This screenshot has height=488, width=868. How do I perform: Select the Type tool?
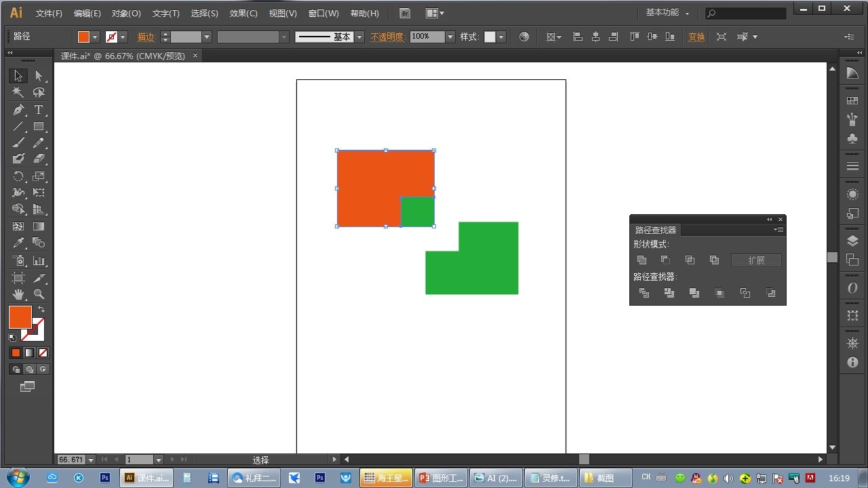tap(39, 110)
